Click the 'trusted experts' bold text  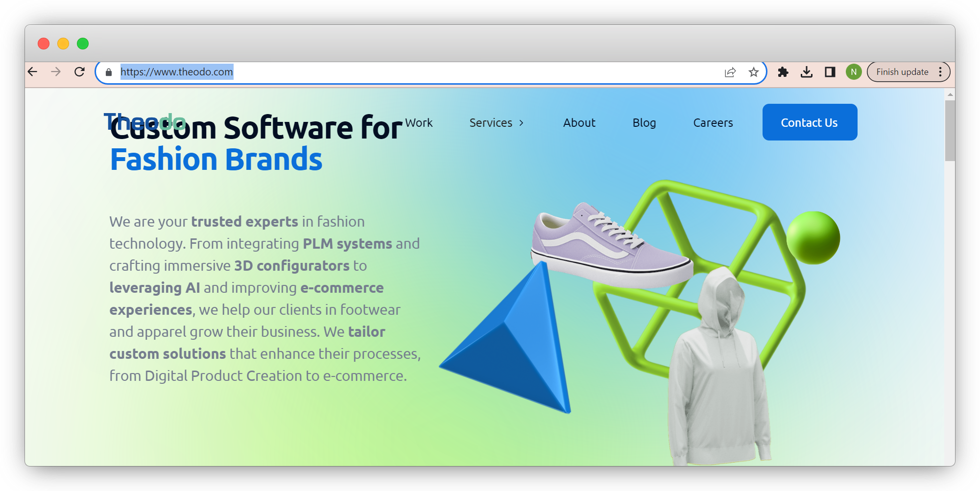244,222
